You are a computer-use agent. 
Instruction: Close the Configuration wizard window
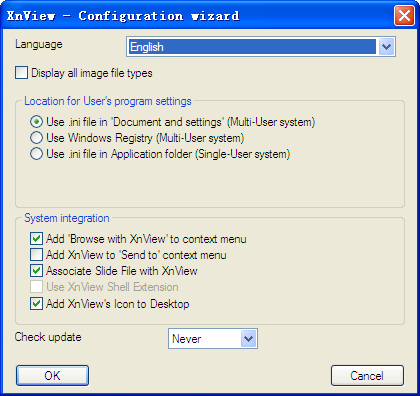click(404, 15)
